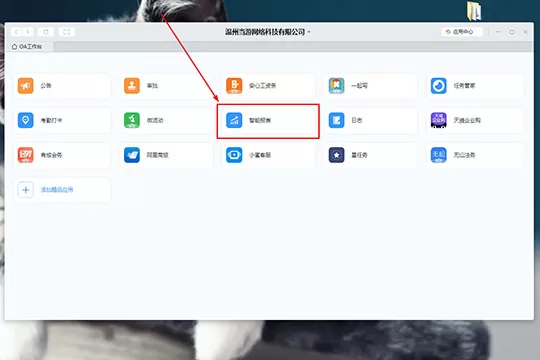Go back with the left arrow button
Screen dimensions: 540x360
pos(16,32)
